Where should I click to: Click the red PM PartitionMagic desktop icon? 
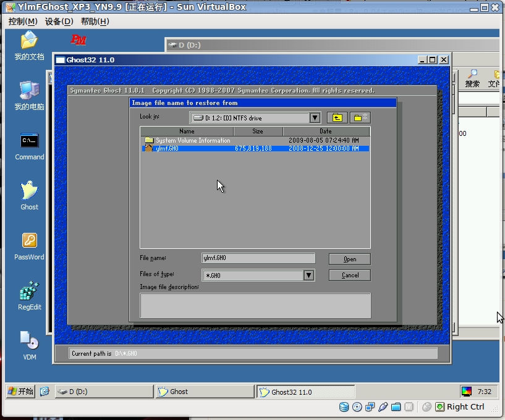[x=79, y=40]
